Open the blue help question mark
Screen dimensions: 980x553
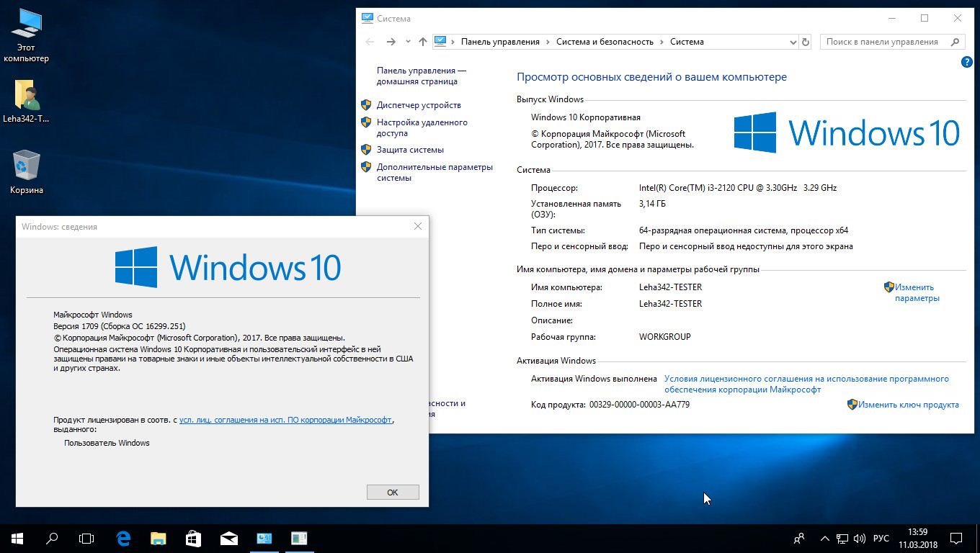(x=967, y=63)
